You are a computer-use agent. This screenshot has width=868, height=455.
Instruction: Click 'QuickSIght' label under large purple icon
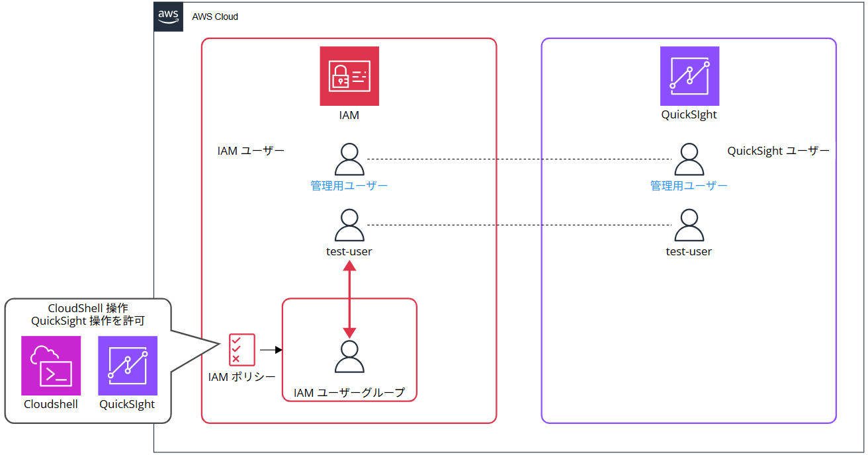[x=689, y=114]
